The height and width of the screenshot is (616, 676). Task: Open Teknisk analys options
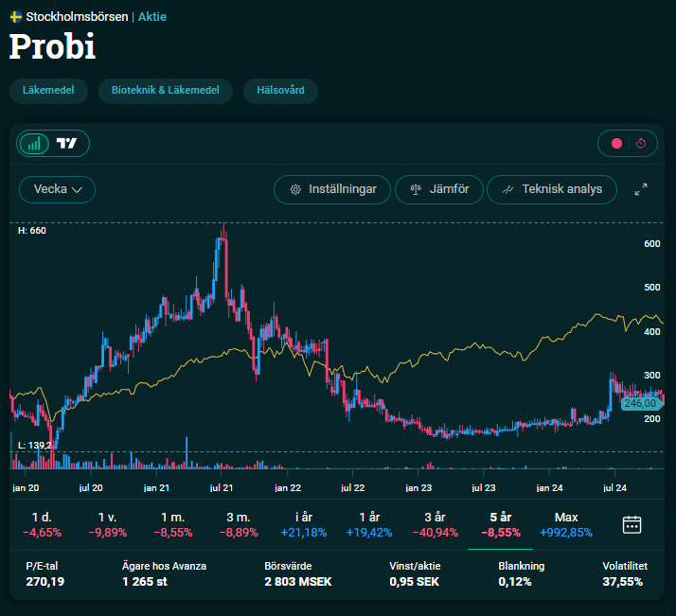[552, 189]
